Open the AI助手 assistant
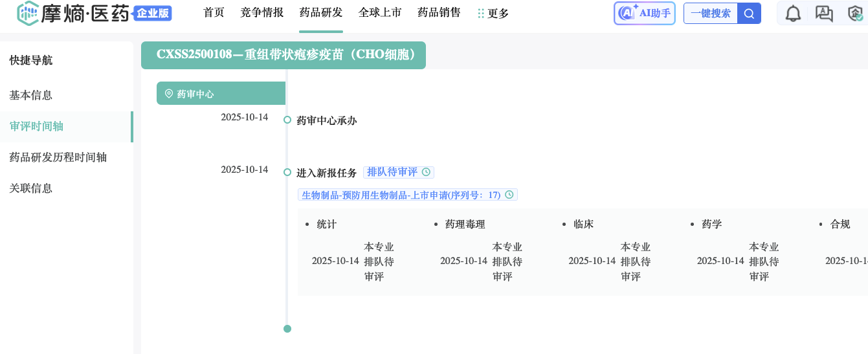868x354 pixels. click(x=644, y=13)
